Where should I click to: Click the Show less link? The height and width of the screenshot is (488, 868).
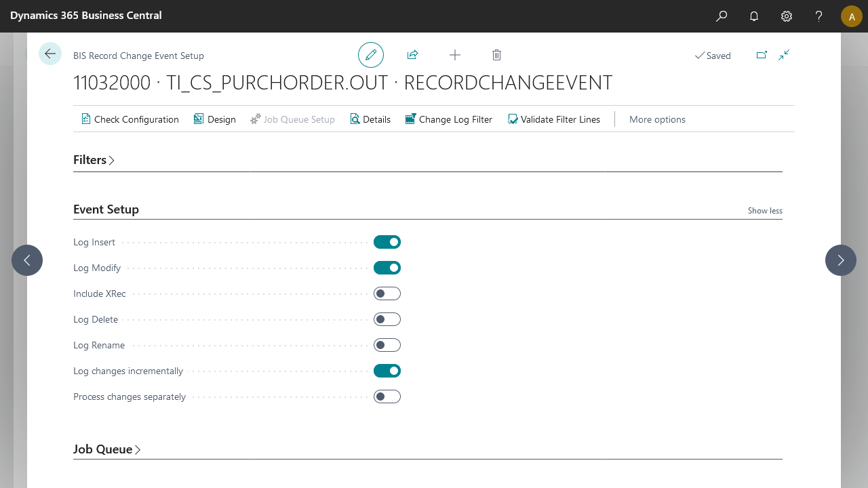pos(765,211)
